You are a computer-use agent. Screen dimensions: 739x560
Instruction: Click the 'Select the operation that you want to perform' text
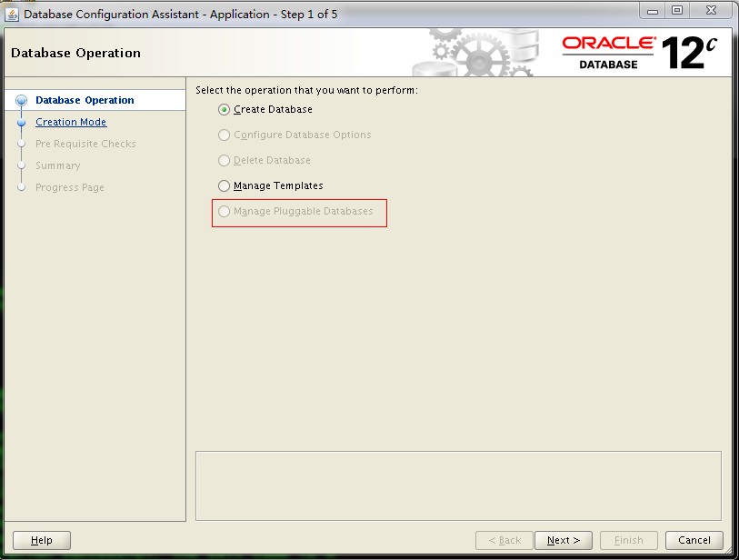tap(307, 90)
